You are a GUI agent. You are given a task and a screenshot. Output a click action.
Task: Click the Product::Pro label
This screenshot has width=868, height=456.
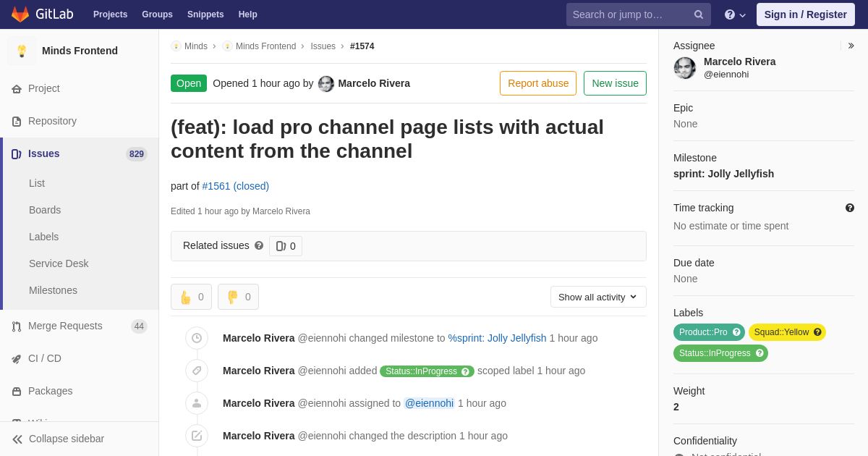pos(709,332)
